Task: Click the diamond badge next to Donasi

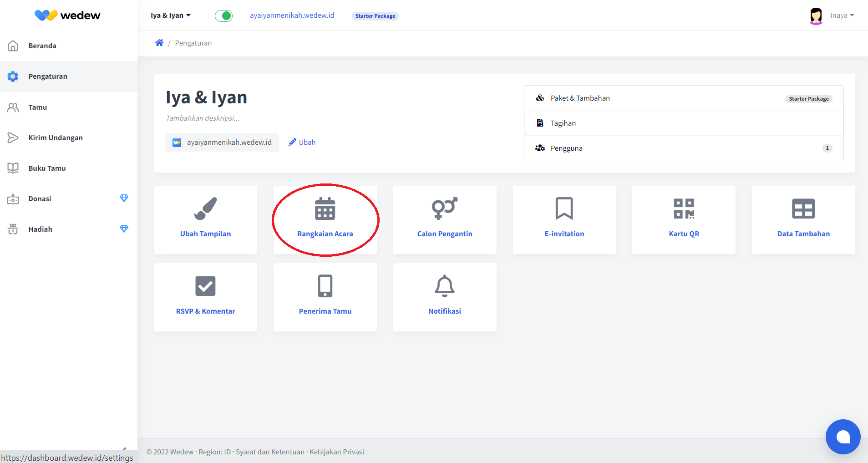Action: point(124,198)
